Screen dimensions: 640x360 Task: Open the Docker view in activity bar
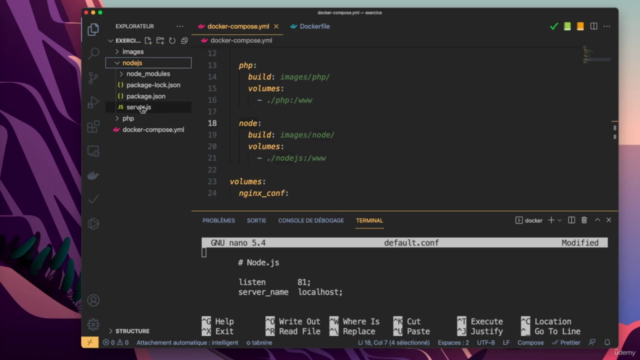point(93,176)
